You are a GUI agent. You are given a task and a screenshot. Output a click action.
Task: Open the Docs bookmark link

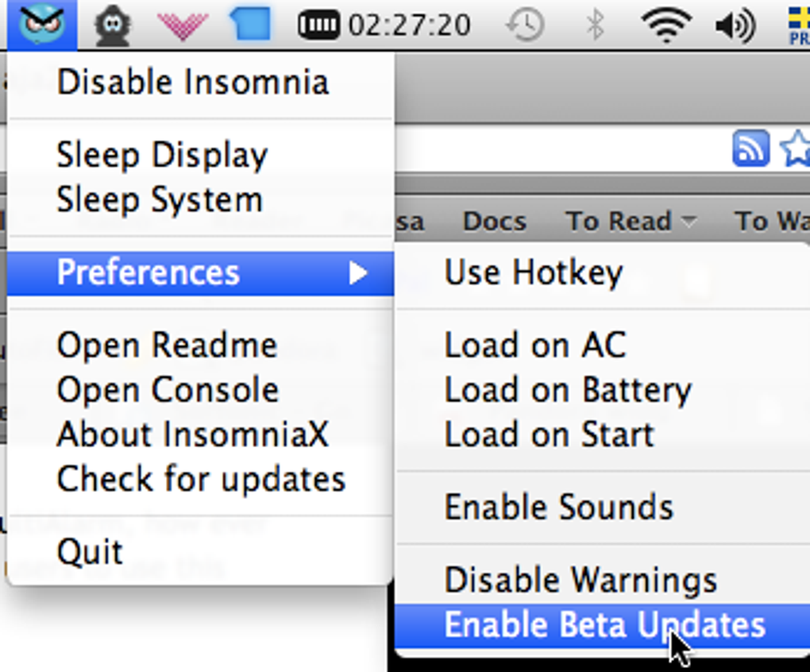(494, 221)
